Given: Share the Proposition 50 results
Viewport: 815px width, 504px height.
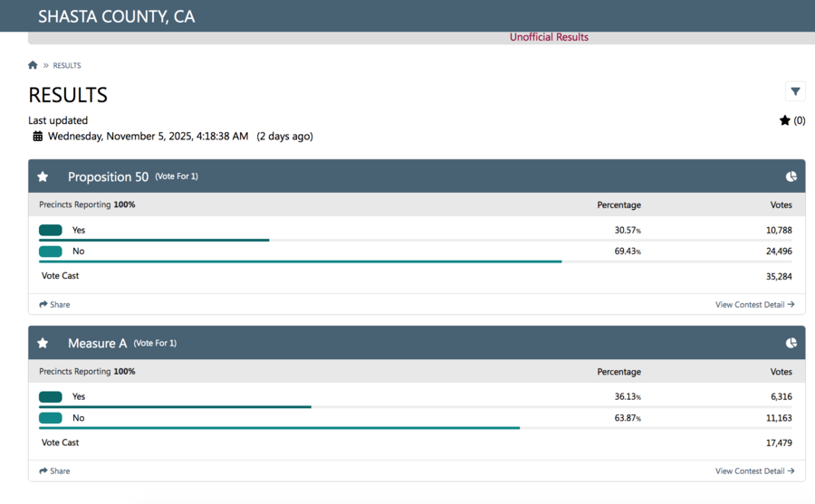Looking at the screenshot, I should click(x=54, y=305).
